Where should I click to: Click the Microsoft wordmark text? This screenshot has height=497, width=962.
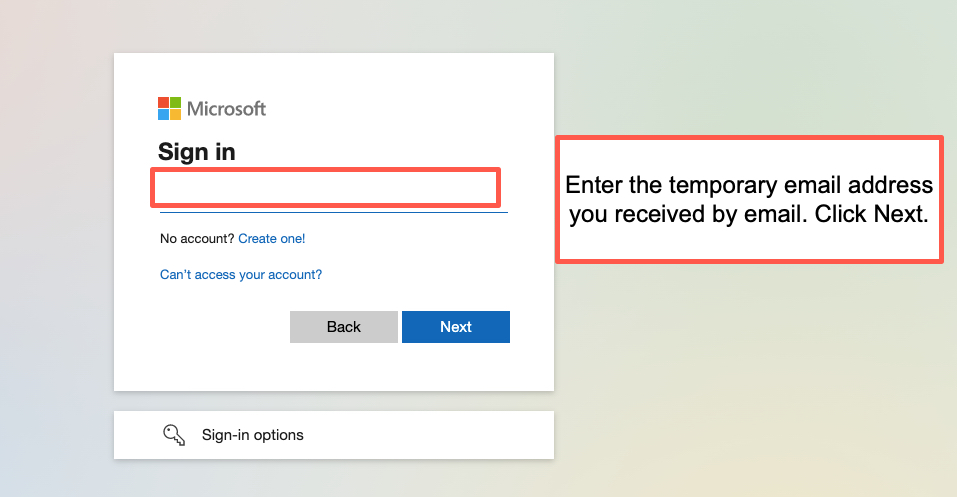coord(226,109)
